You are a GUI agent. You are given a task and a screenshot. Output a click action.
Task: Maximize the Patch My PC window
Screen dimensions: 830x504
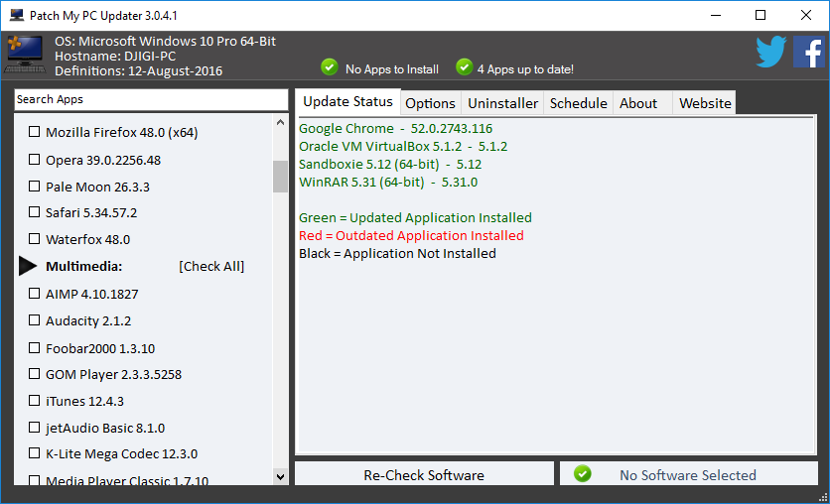(761, 15)
